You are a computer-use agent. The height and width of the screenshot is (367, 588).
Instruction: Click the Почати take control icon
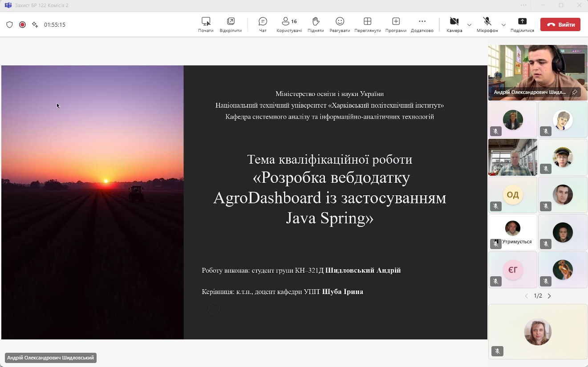pyautogui.click(x=206, y=24)
